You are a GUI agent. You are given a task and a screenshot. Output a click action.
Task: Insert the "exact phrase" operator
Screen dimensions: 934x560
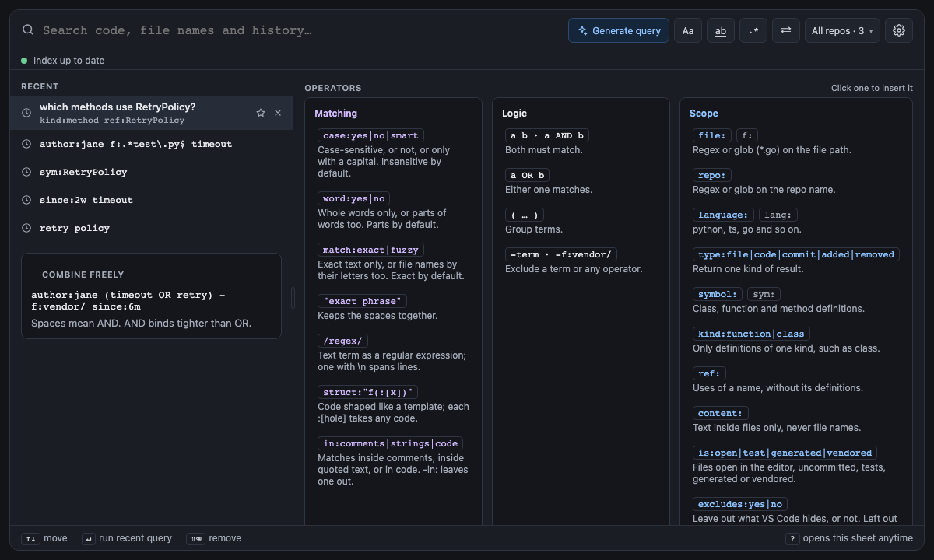pyautogui.click(x=362, y=301)
